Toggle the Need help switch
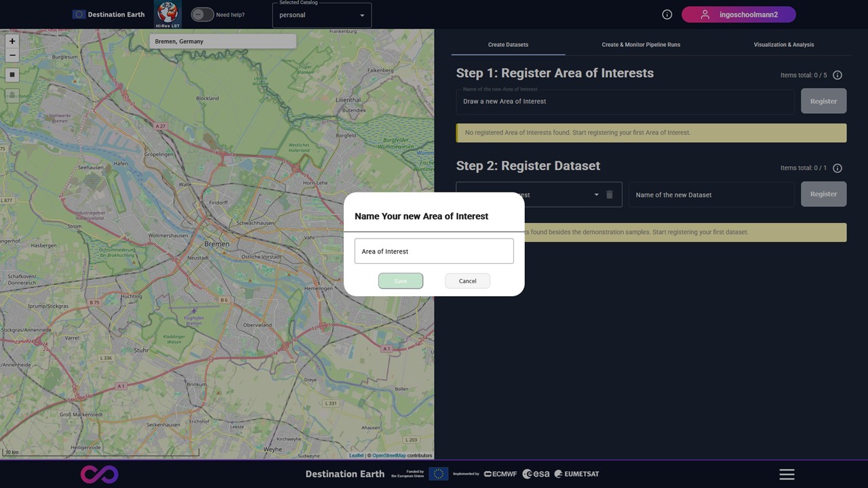Viewport: 868px width, 488px height. point(201,14)
